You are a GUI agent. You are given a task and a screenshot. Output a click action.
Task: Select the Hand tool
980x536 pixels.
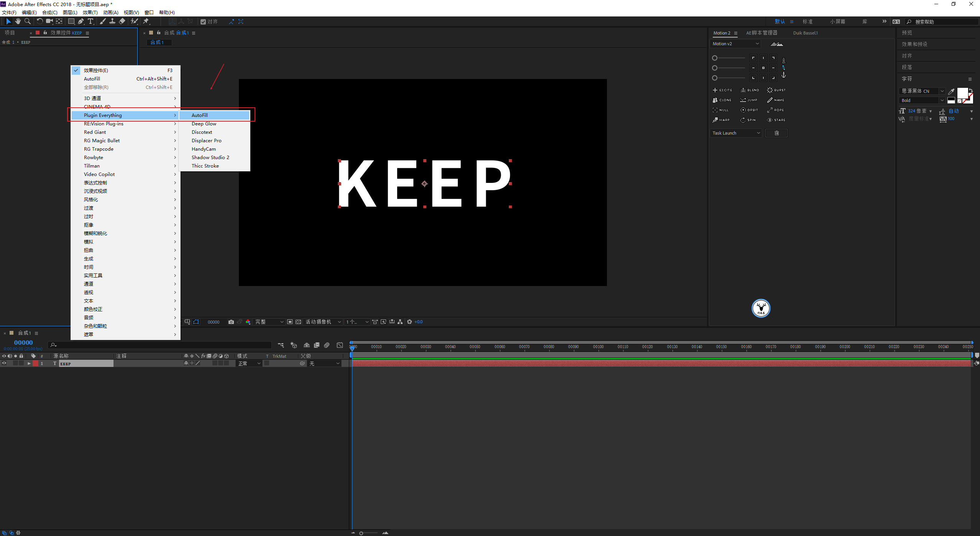[x=18, y=21]
